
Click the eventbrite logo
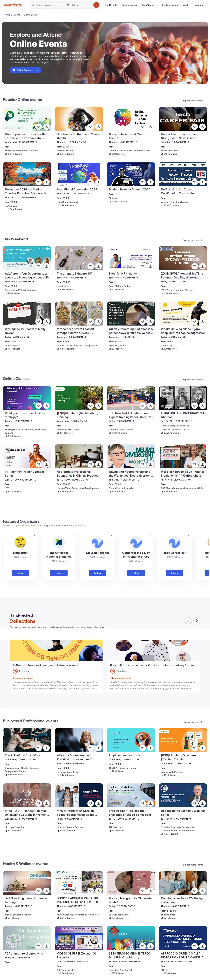point(13,5)
